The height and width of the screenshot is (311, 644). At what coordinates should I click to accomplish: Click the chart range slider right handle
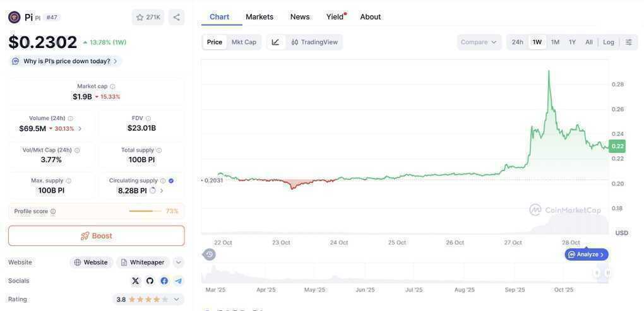(x=608, y=273)
